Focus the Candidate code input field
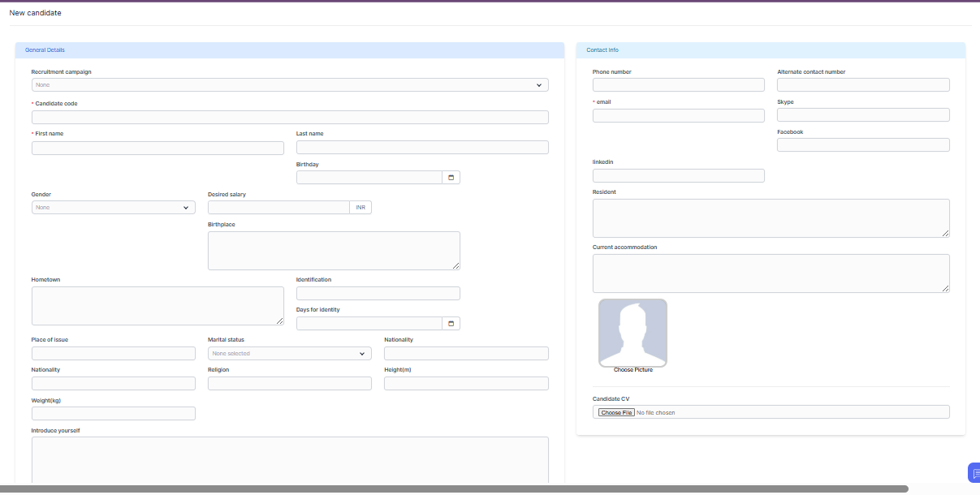The image size is (980, 495). click(x=290, y=118)
